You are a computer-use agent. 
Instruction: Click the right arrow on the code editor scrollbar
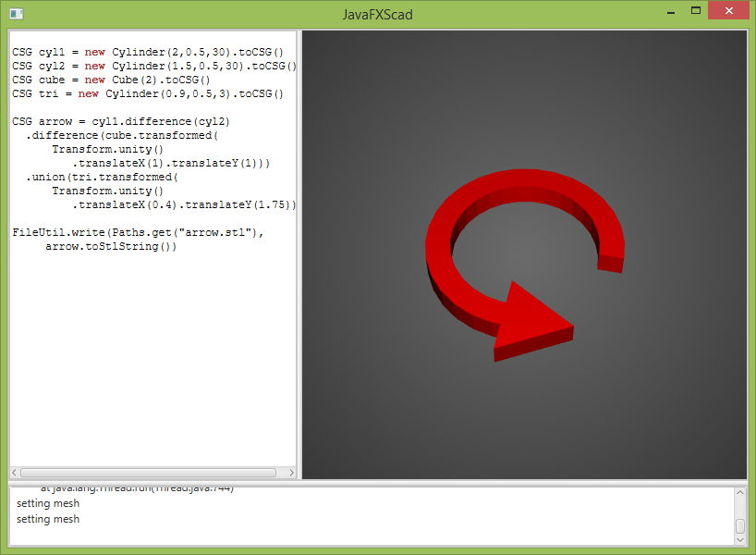(x=292, y=472)
